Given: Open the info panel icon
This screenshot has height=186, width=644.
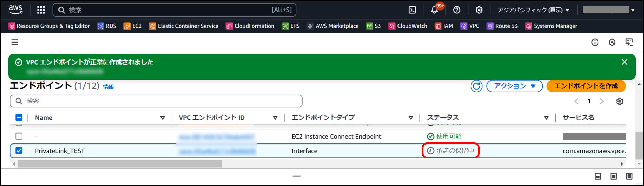Looking at the screenshot, I should point(595,42).
